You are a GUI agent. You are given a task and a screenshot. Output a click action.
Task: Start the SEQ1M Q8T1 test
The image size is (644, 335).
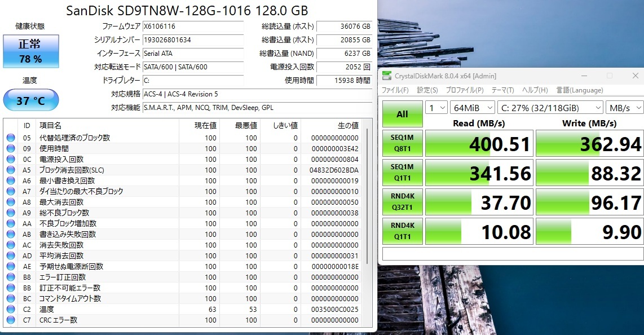coord(403,143)
